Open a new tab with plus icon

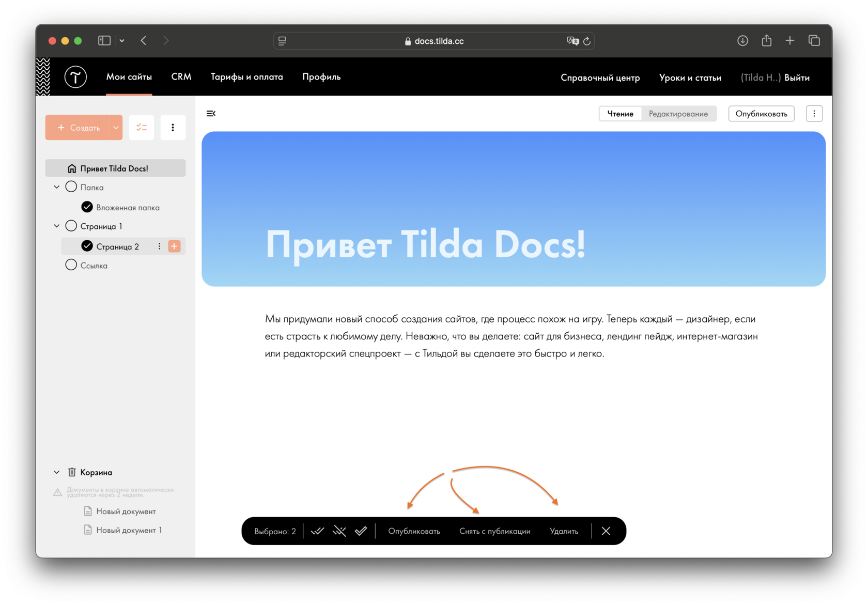click(790, 40)
